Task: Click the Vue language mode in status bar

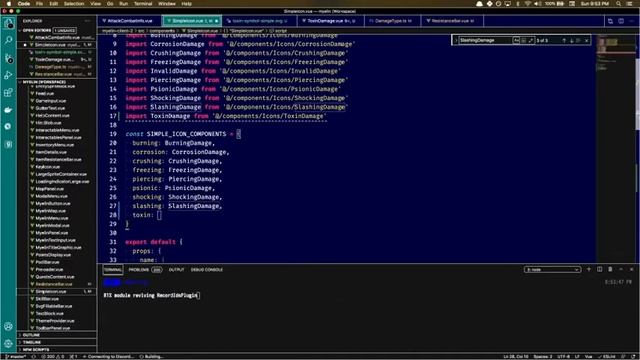Action: 589,357
